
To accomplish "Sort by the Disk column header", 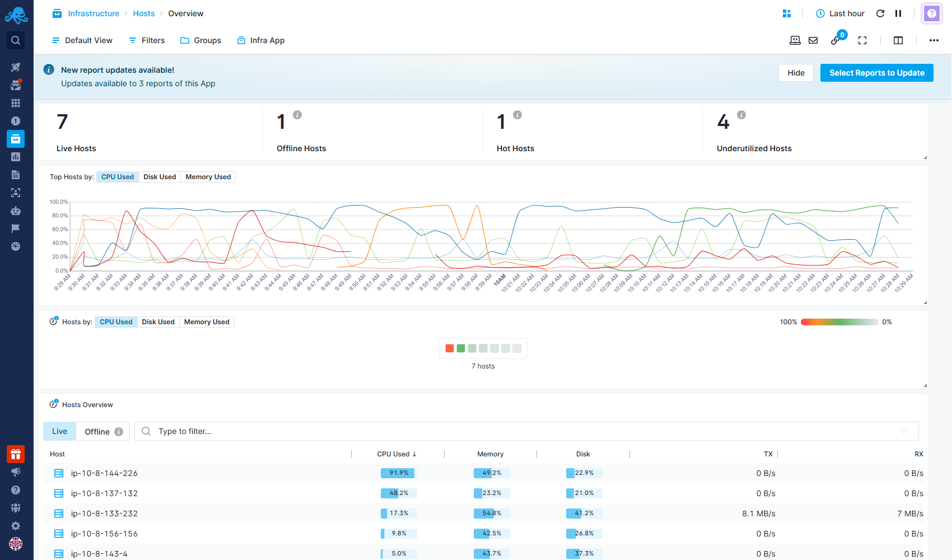I will (583, 454).
